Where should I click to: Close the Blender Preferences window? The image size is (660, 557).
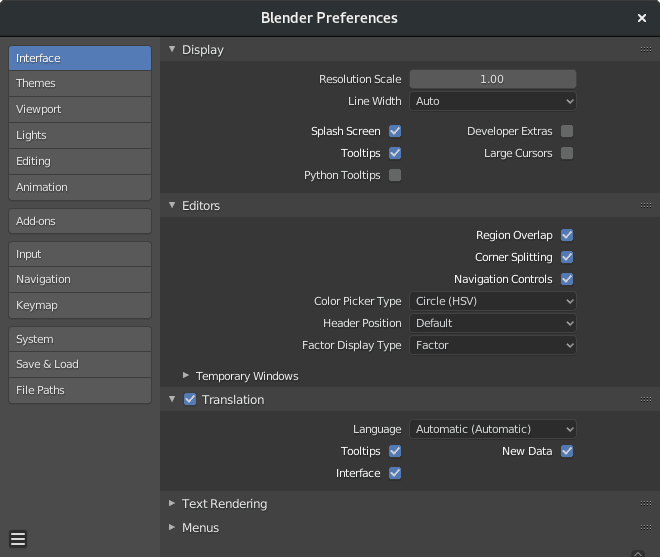(x=641, y=18)
